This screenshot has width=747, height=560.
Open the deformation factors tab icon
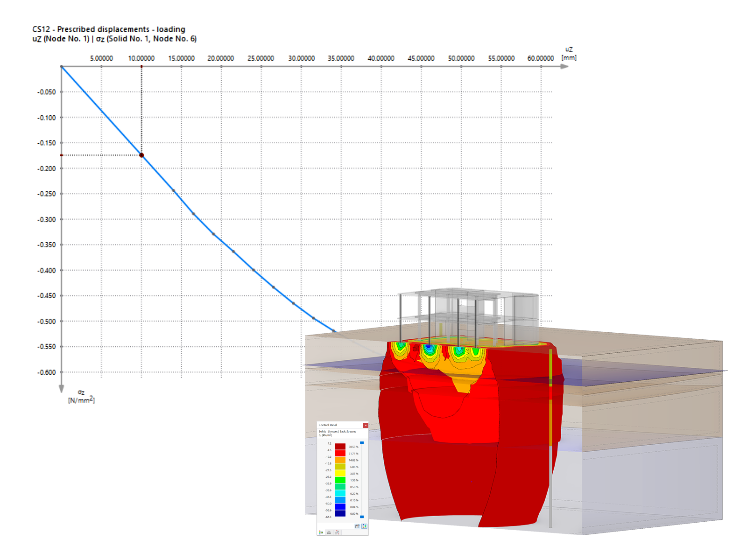coord(337,532)
